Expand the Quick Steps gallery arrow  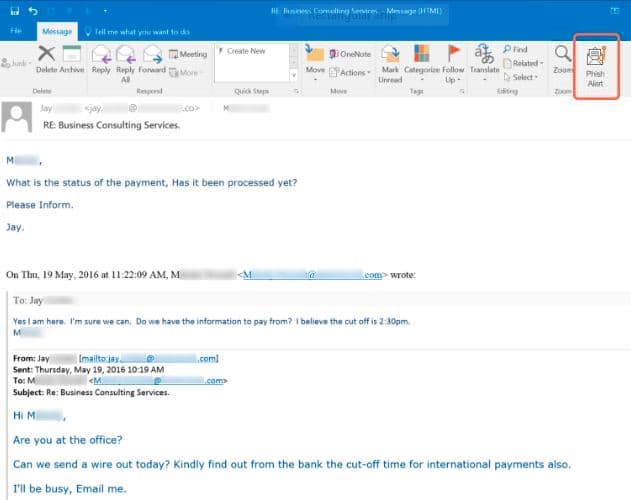click(294, 76)
